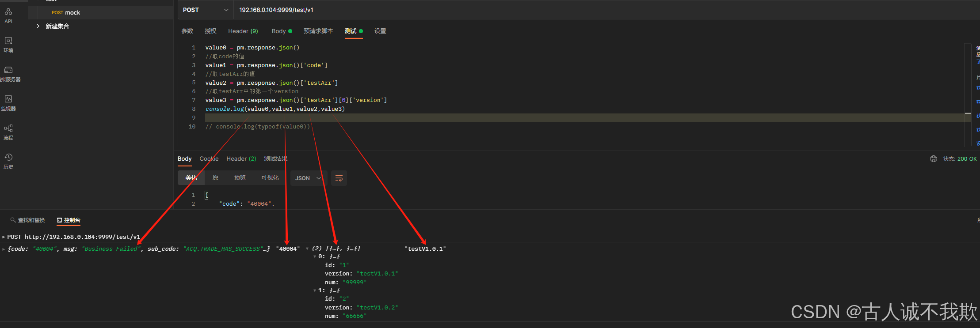Click the standalone "40004" console output value
This screenshot has height=328, width=980.
[288, 249]
